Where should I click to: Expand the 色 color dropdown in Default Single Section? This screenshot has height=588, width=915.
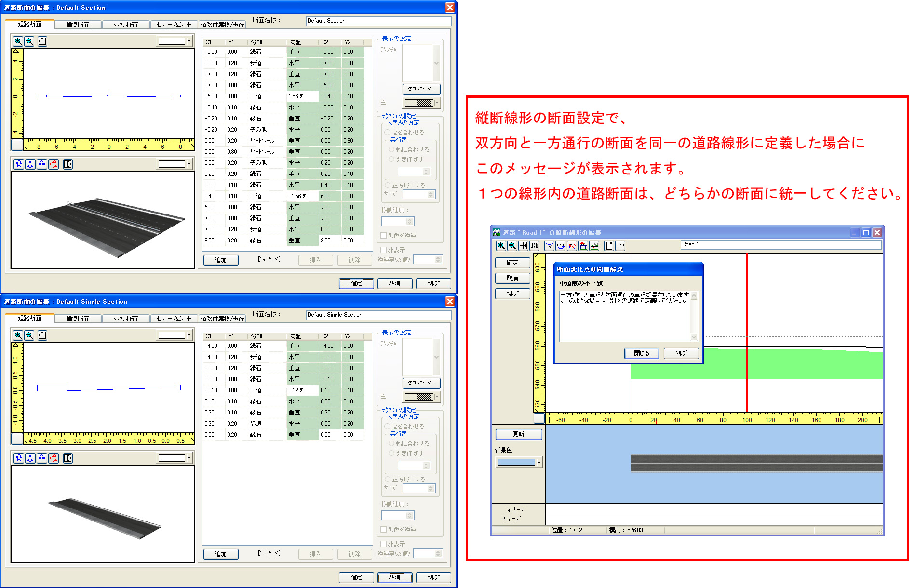pyautogui.click(x=437, y=397)
